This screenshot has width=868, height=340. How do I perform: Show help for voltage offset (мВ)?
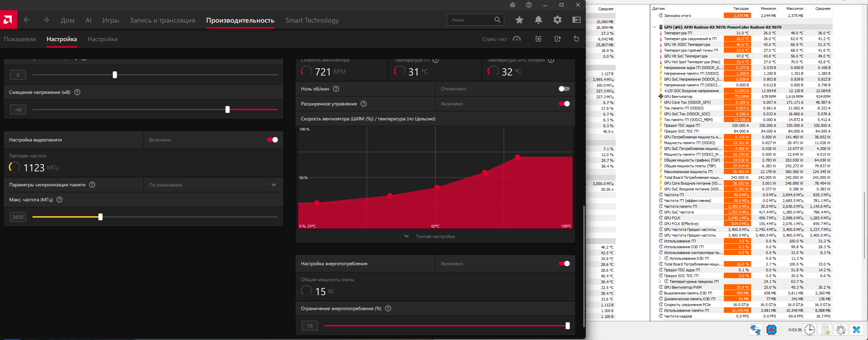77,92
